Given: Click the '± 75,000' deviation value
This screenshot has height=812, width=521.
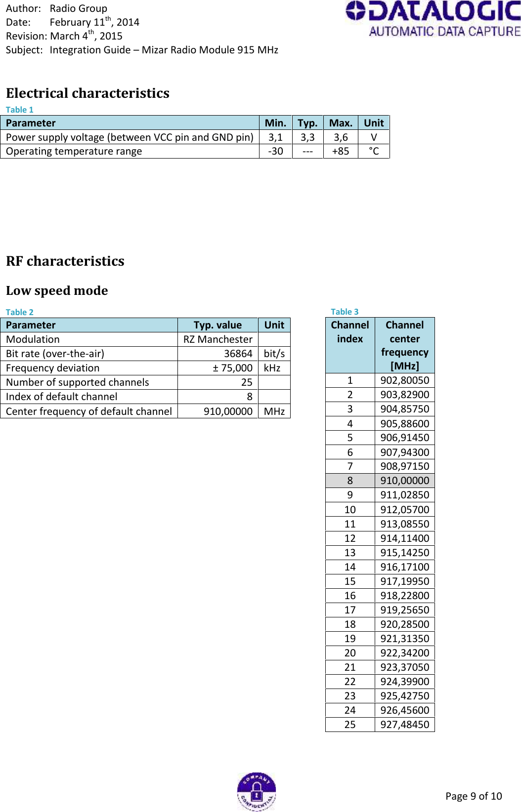Looking at the screenshot, I should [x=218, y=368].
